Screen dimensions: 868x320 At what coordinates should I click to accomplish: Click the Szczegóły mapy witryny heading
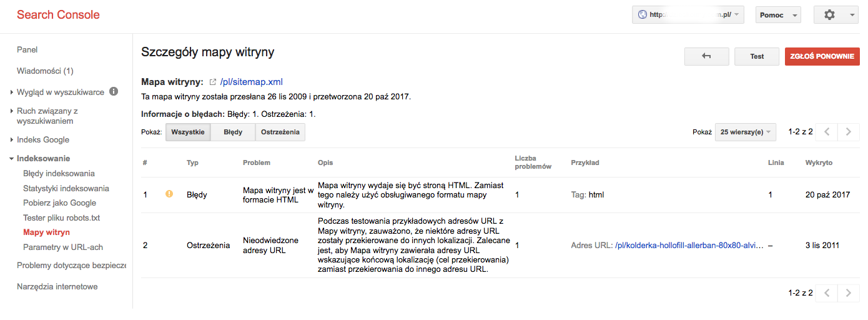tap(208, 52)
